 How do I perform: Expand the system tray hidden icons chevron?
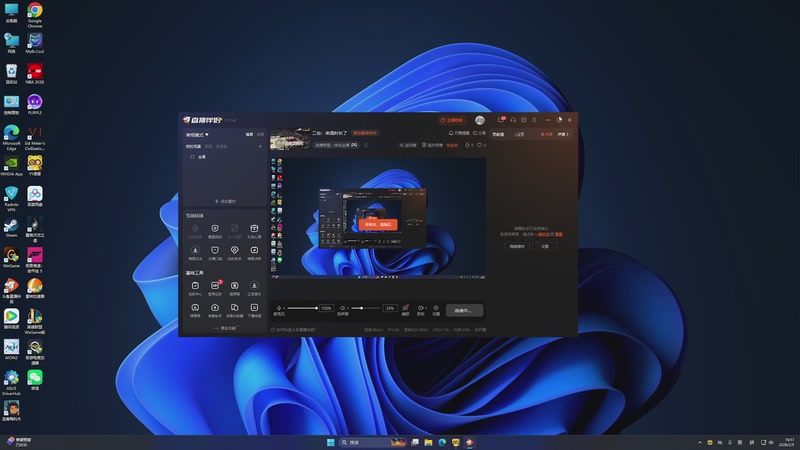tap(699, 442)
